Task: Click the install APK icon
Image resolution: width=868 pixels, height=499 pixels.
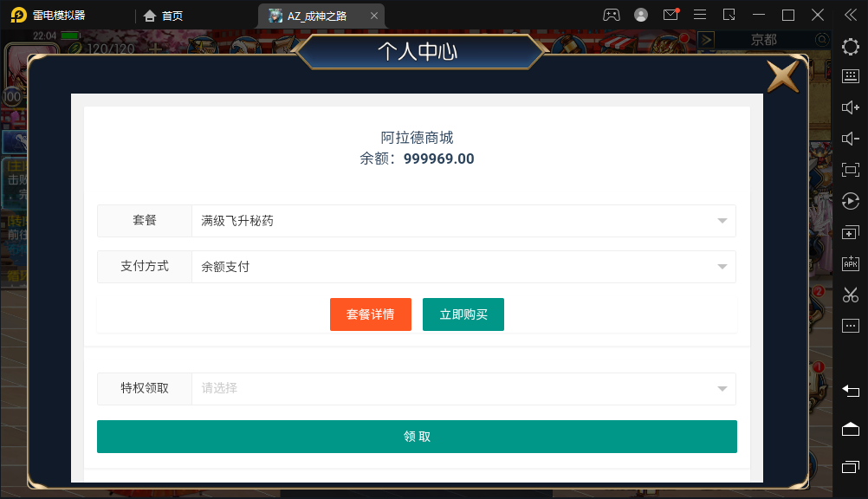Action: coord(850,263)
